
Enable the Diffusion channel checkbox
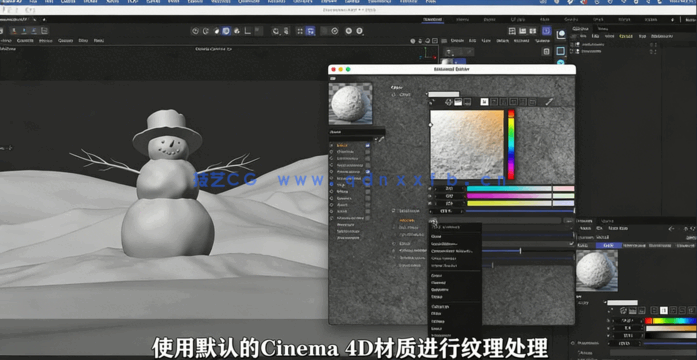368,152
